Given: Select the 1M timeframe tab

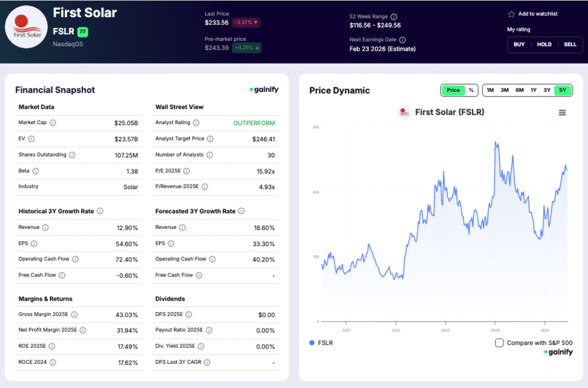Looking at the screenshot, I should (x=490, y=90).
